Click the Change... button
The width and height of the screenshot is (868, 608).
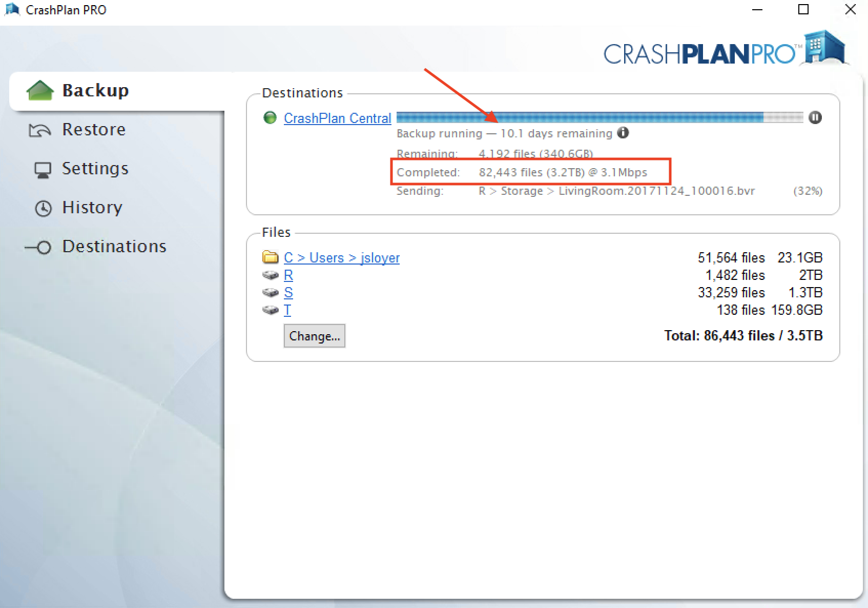click(x=315, y=336)
